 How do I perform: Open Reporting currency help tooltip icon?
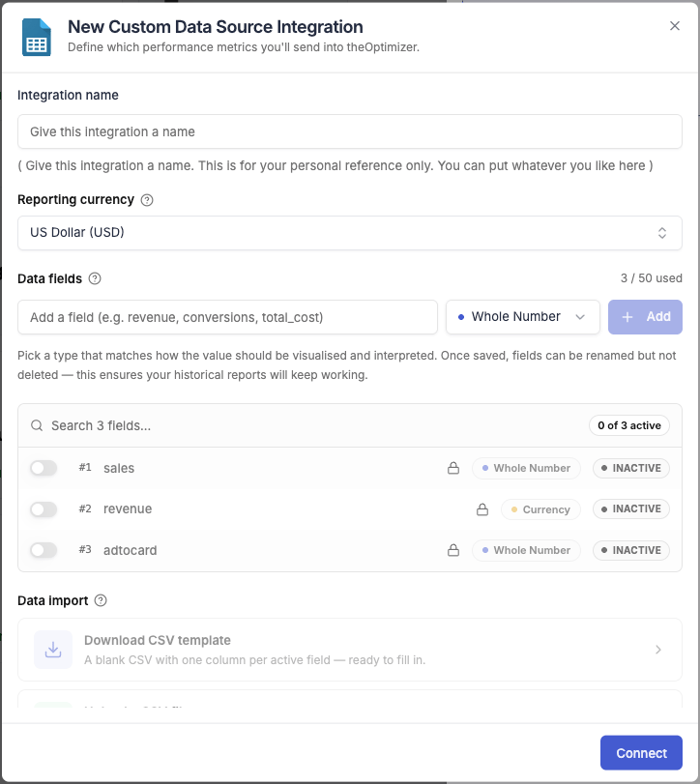[x=147, y=200]
